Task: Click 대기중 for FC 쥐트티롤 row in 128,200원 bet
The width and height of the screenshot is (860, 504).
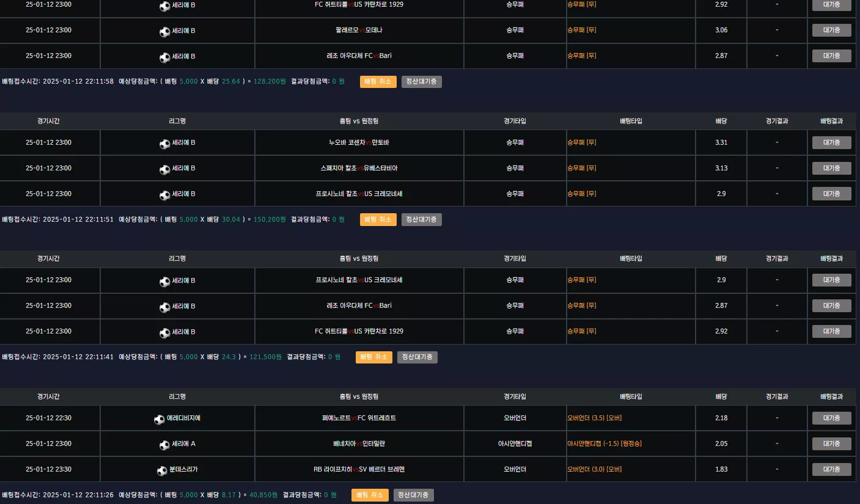Action: [x=831, y=5]
